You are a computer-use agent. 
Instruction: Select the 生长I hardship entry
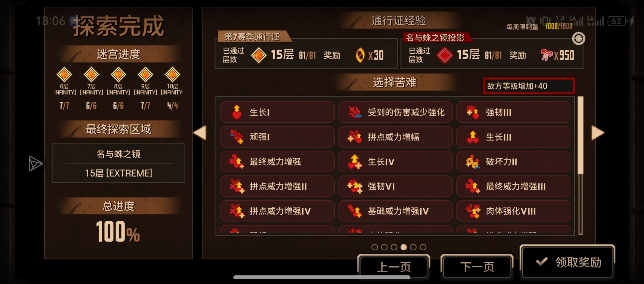[x=277, y=112]
